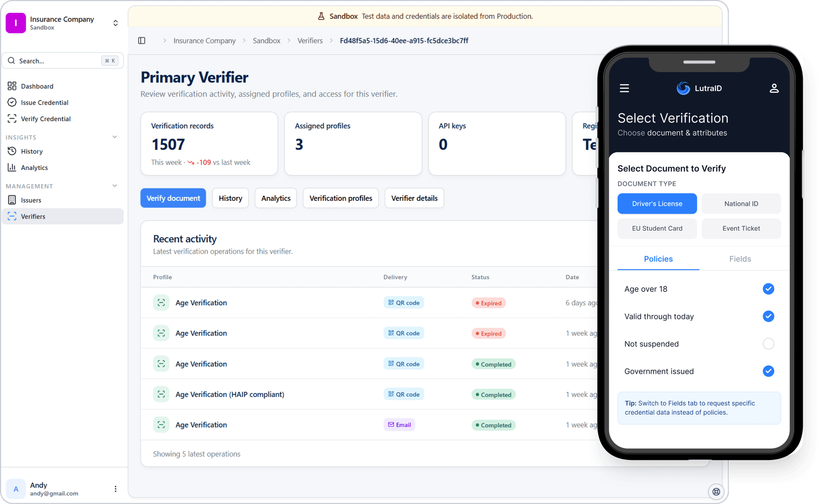Screen dimensions: 825x504
Task: Check the Not suspended policy
Action: point(768,344)
